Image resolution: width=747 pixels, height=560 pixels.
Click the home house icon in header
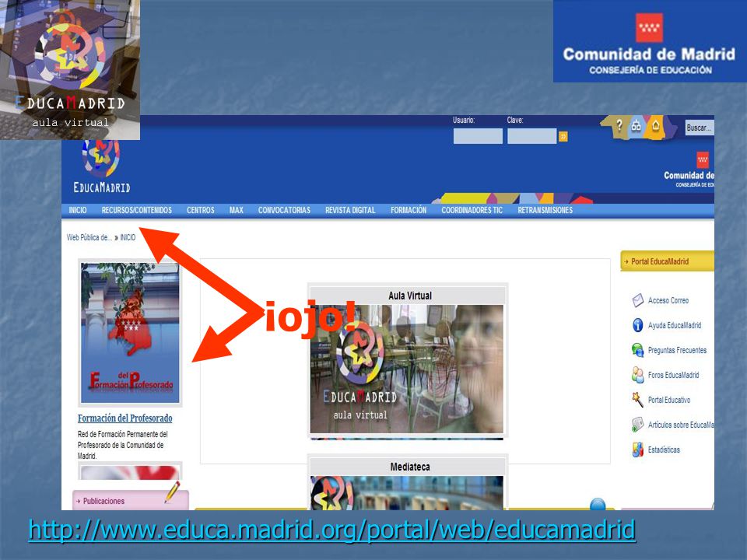tap(656, 126)
